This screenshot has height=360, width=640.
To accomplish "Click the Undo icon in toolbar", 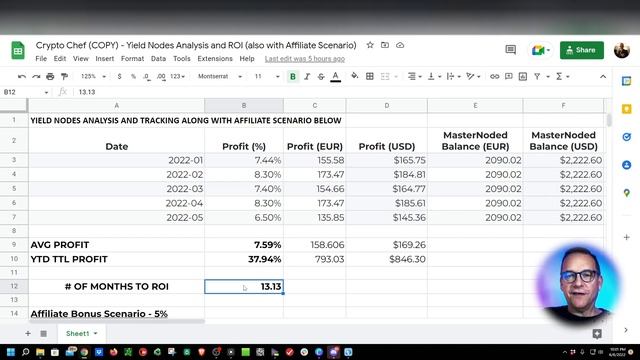I will [x=22, y=76].
